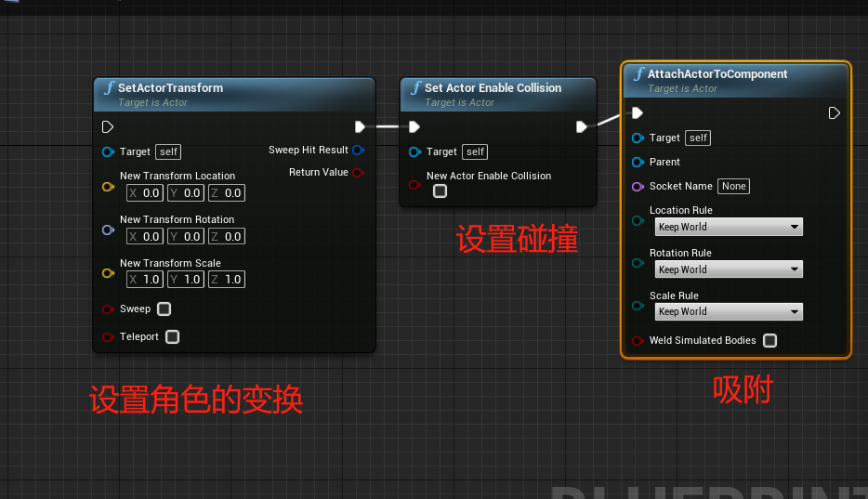This screenshot has width=868, height=499.
Task: Click New Transform Location vector pin
Action: click(108, 187)
